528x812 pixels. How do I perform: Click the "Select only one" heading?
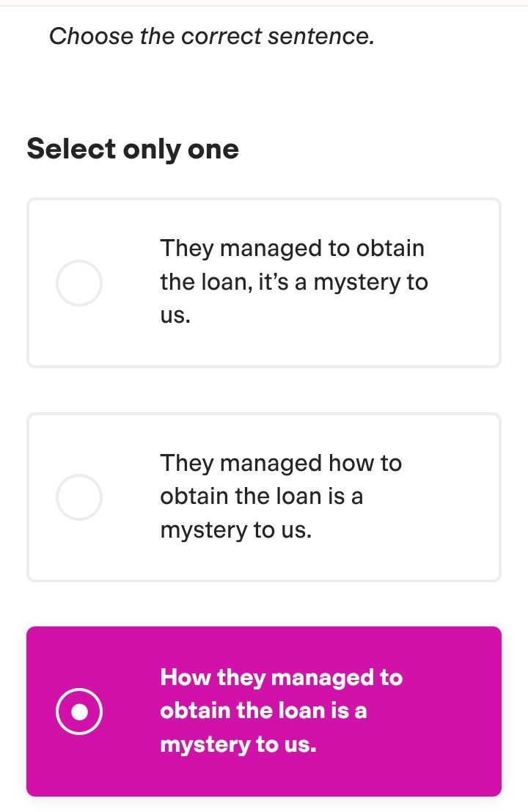[133, 149]
